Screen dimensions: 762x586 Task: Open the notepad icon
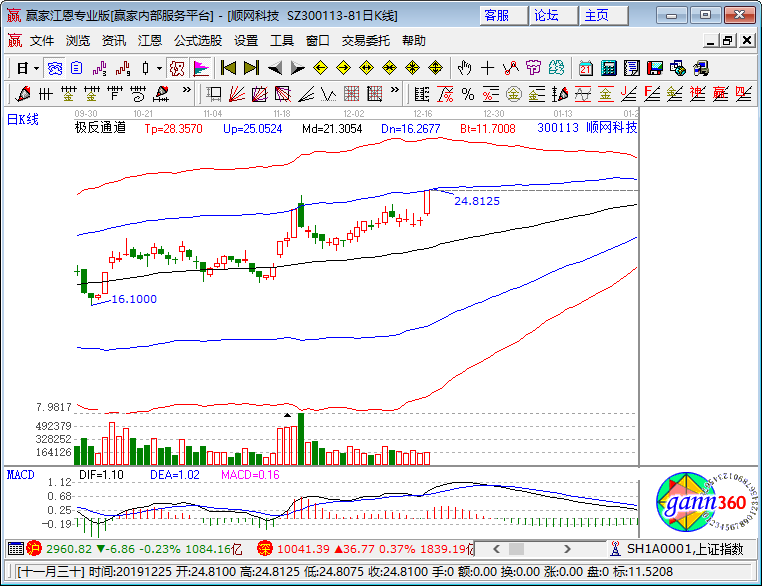coord(632,69)
